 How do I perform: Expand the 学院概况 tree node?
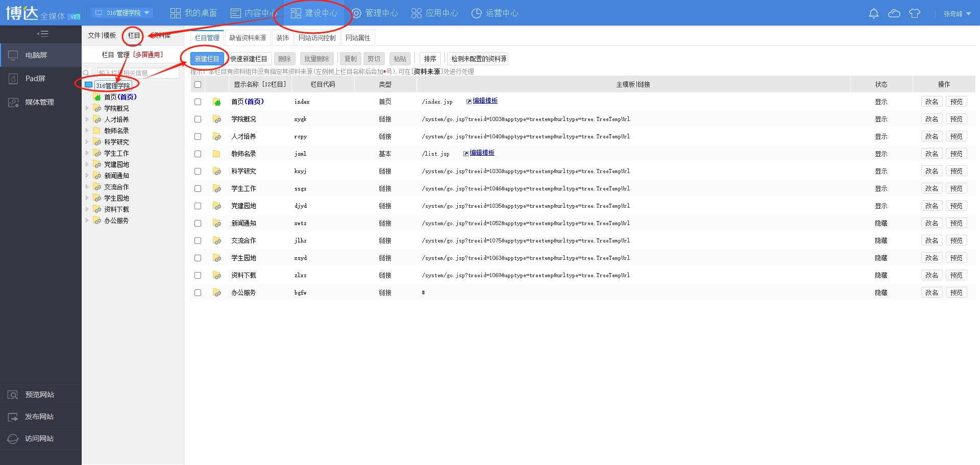[x=87, y=108]
